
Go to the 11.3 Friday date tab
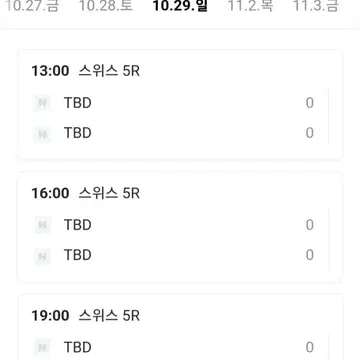316,6
